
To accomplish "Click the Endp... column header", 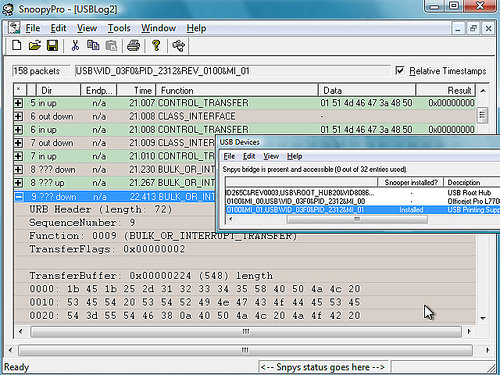I will [x=98, y=90].
